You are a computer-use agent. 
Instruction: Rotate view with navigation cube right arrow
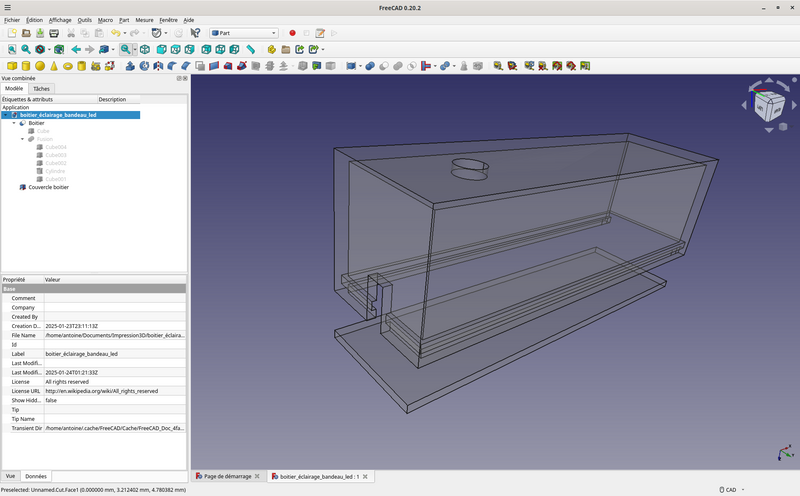(794, 105)
